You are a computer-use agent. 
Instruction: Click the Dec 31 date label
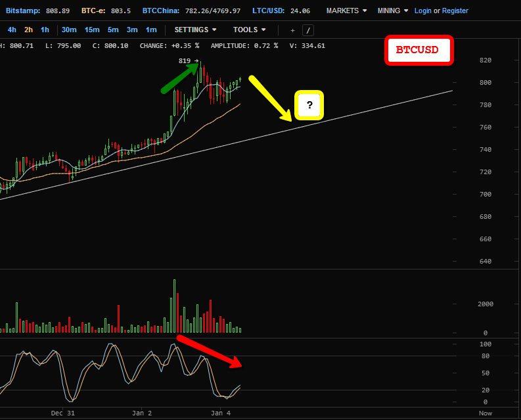pyautogui.click(x=63, y=413)
